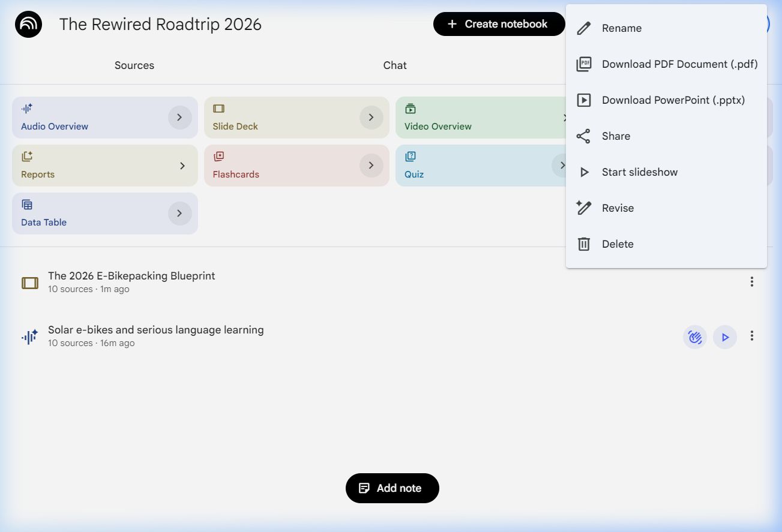Open more options for Solar e-bikes audio
This screenshot has height=532, width=782.
(751, 336)
